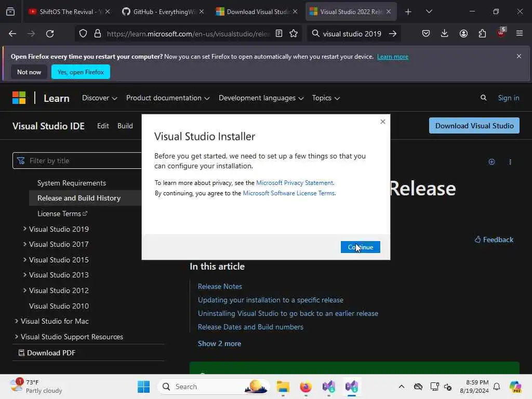Expand the Product documentation menu
Image resolution: width=532 pixels, height=399 pixels.
(168, 98)
